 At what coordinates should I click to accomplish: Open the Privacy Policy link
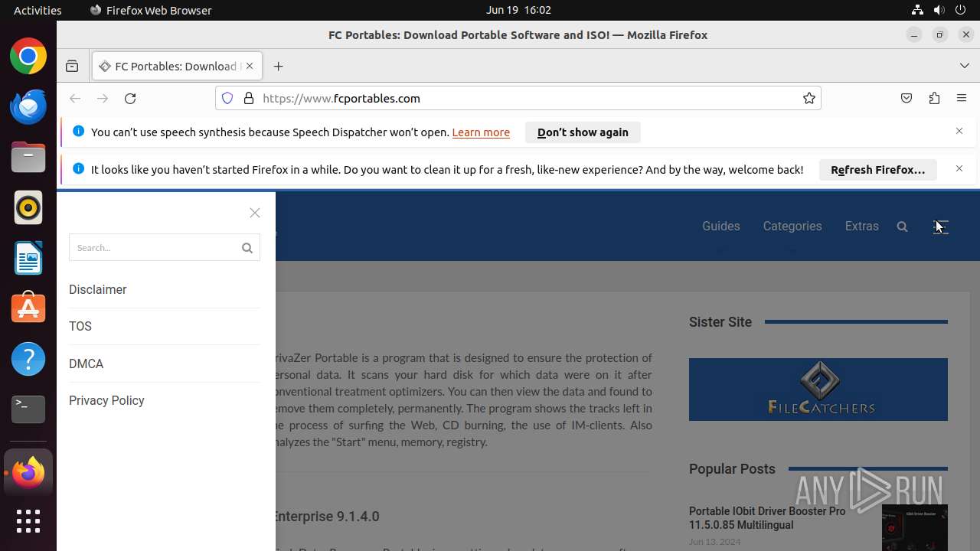pyautogui.click(x=106, y=401)
